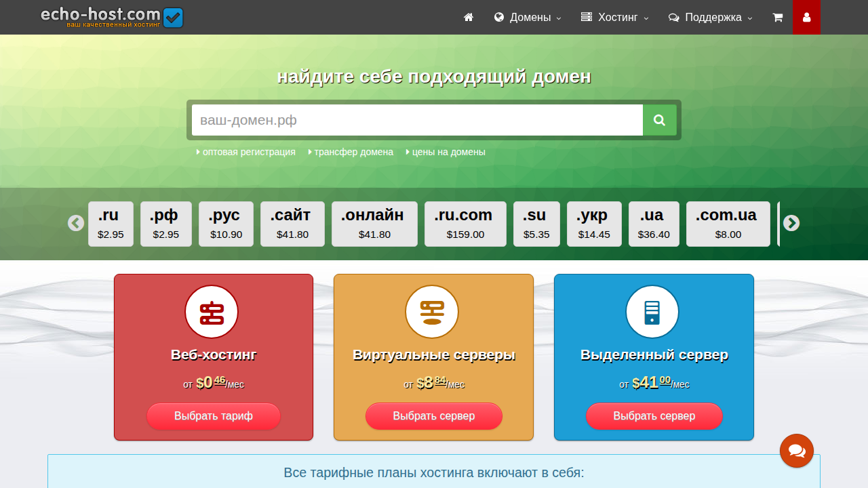The width and height of the screenshot is (868, 488).
Task: Select the .ru.com domain tile
Action: [x=465, y=224]
